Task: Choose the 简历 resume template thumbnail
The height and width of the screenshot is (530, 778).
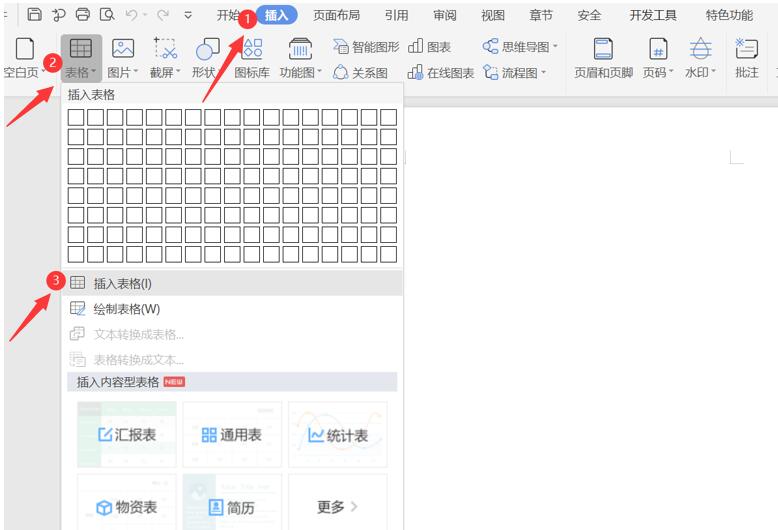Action: (x=232, y=502)
